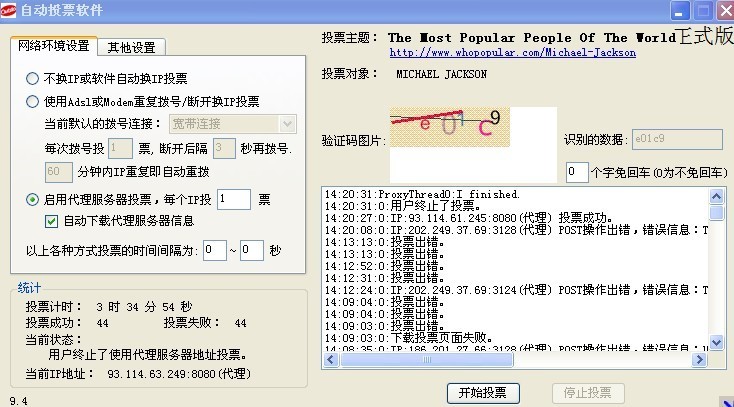The image size is (734, 407).
Task: Select 启用代理服务器投票 radio button
Action: pyautogui.click(x=33, y=200)
